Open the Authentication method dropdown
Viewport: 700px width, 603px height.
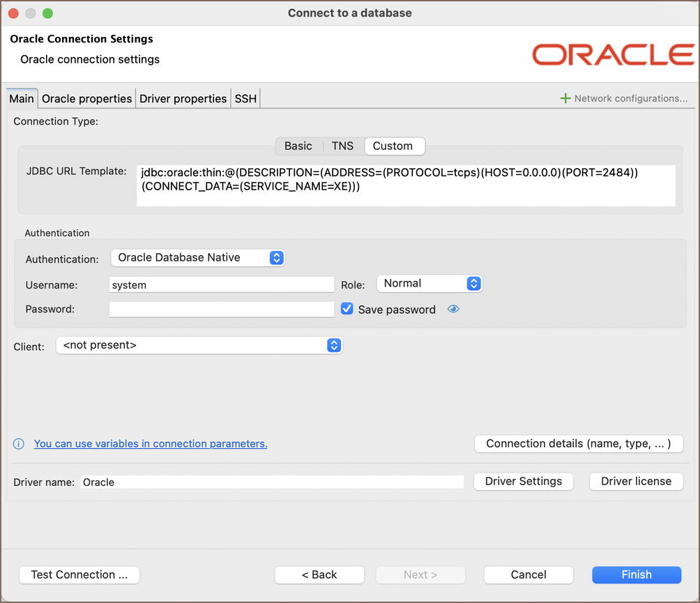coord(198,258)
